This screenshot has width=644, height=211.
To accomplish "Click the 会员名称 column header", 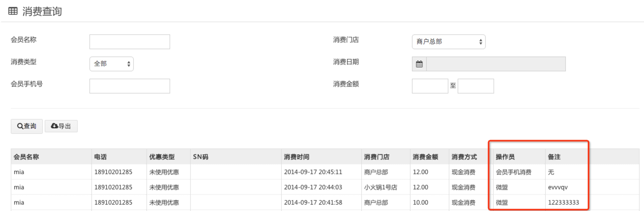I will [x=26, y=157].
